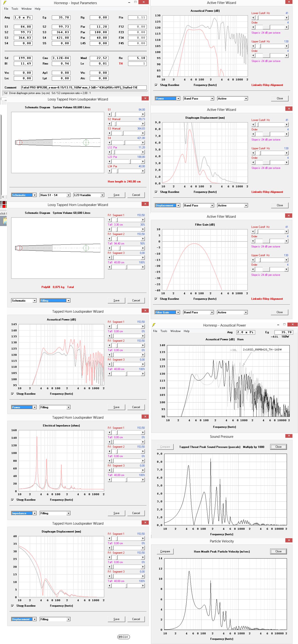
Task: Open Window menu in Hornresp Input Parameters window
Action: (x=26, y=9)
